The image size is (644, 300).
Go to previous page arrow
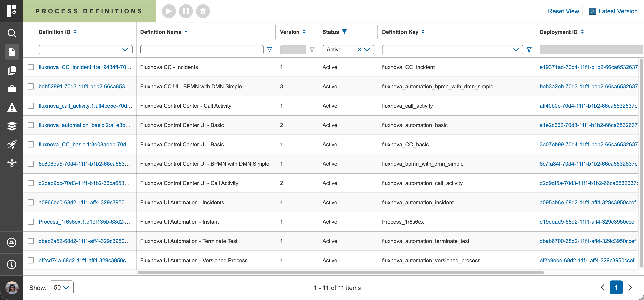pyautogui.click(x=602, y=287)
